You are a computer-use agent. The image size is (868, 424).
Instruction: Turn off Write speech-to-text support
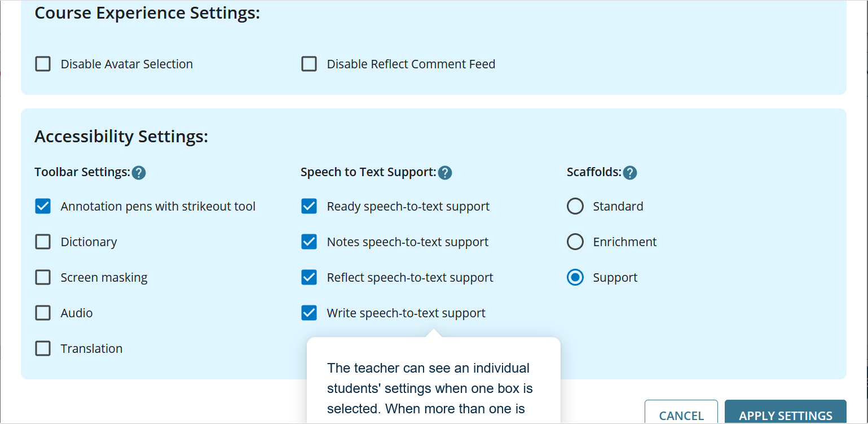click(x=309, y=313)
